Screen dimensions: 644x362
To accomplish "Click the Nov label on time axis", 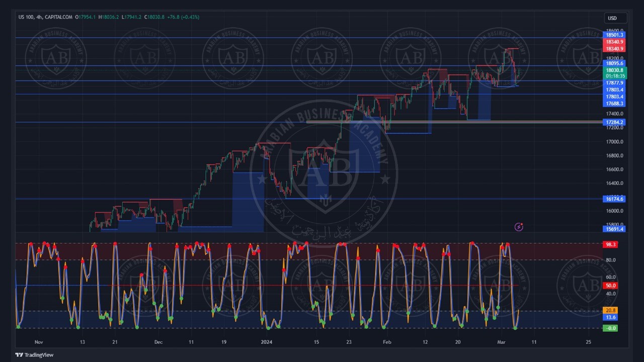I will pos(39,342).
